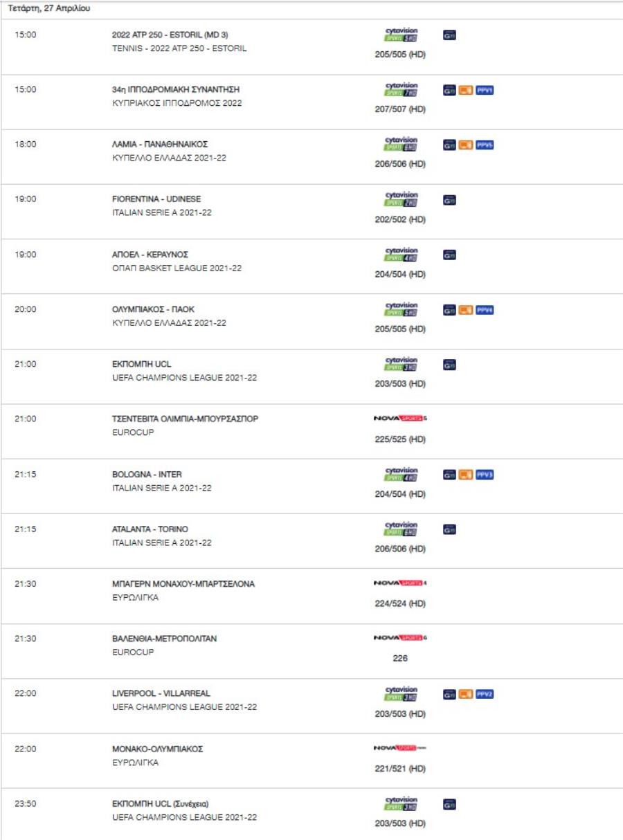Select the ΟΛΥΜΠΙΑΚΟΣ - ΠΑΟΚ match title
The width and height of the screenshot is (623, 840).
coord(150,309)
